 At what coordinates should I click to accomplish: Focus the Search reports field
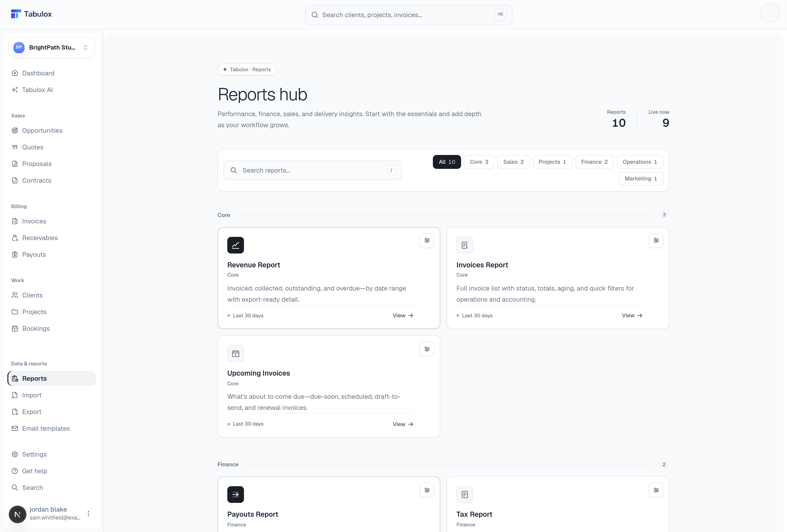coord(312,170)
